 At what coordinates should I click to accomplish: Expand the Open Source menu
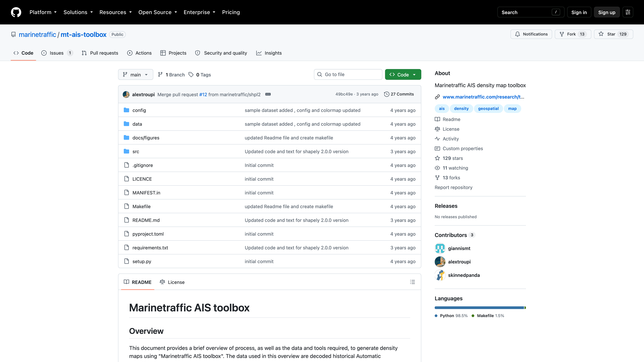[x=158, y=12]
